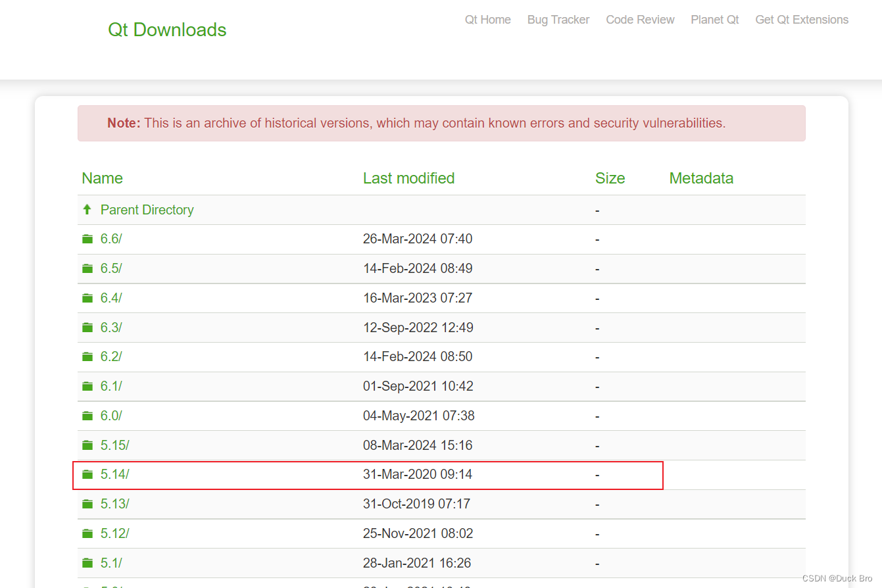
Task: Click the date 28-Jan-2021 16:26
Action: [x=417, y=563]
